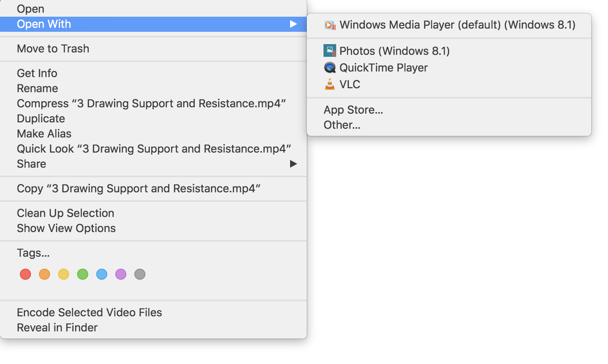Expand the Open With submenu arrow
Image resolution: width=608 pixels, height=364 pixels.
(x=293, y=24)
